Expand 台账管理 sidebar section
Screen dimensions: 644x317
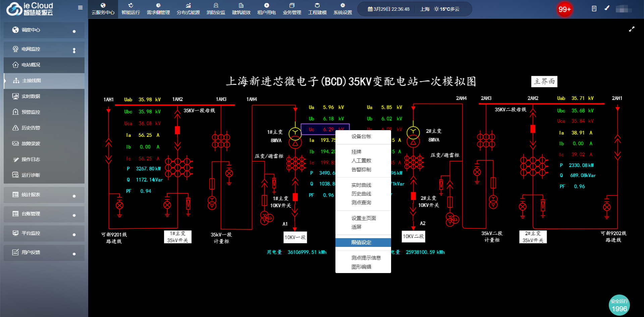(44, 214)
